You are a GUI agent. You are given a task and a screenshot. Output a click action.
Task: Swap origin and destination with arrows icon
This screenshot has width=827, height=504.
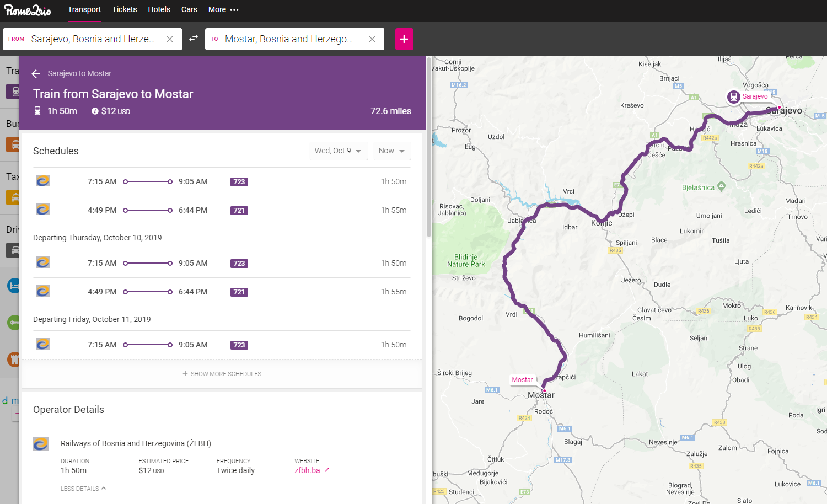[x=194, y=39]
